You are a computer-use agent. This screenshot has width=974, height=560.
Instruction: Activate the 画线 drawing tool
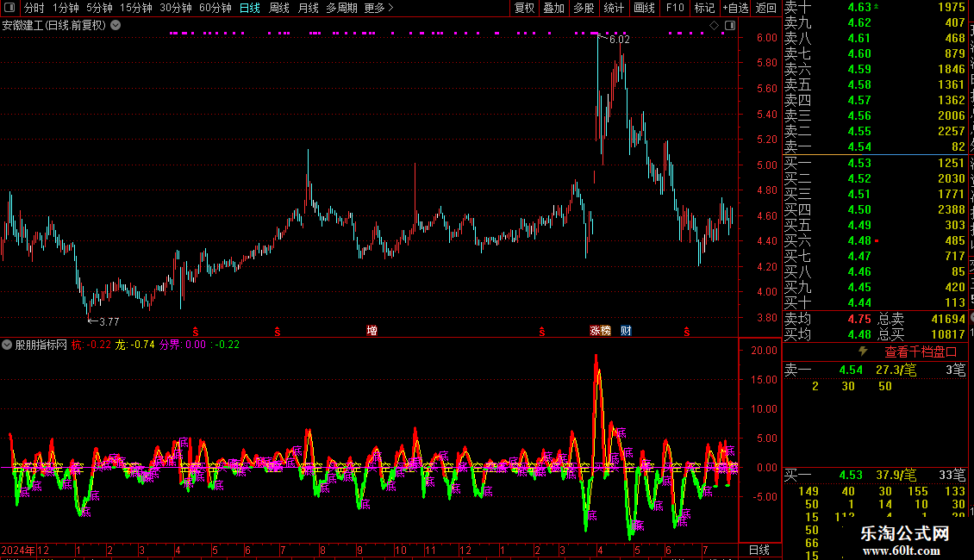tap(644, 8)
